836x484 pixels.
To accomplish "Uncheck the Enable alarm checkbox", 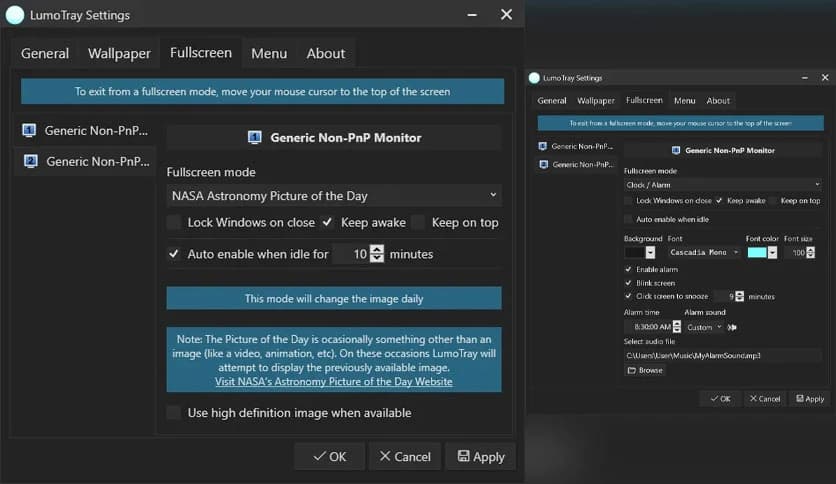I will pos(628,269).
